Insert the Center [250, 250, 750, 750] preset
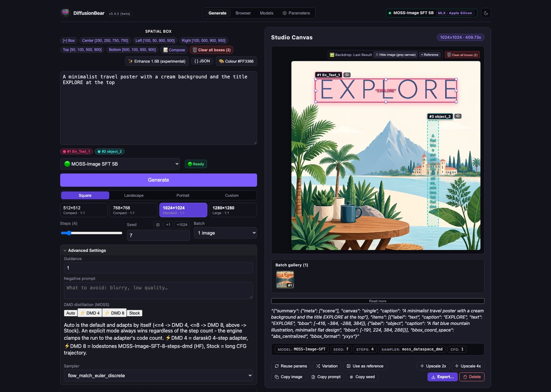This screenshot has height=392, width=551. tap(105, 40)
